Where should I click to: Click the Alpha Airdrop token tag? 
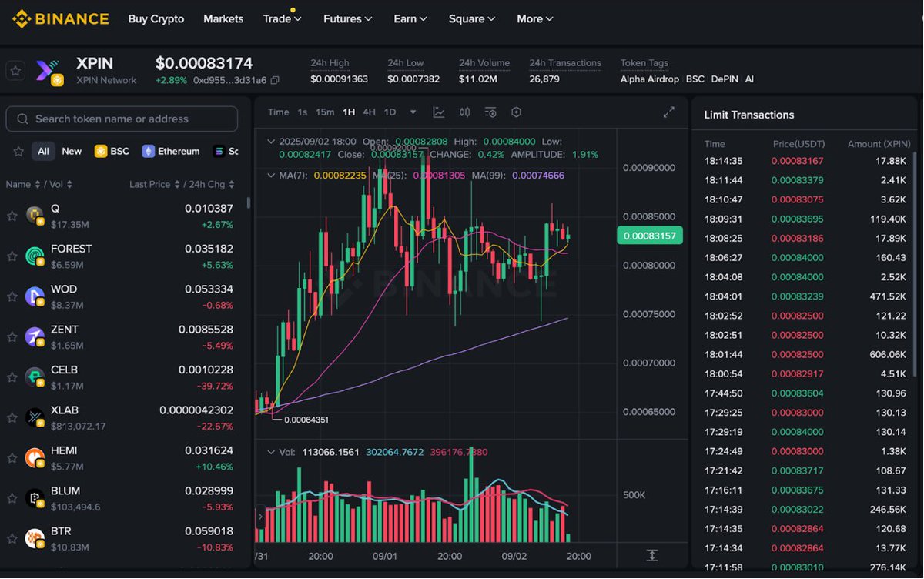(x=650, y=79)
